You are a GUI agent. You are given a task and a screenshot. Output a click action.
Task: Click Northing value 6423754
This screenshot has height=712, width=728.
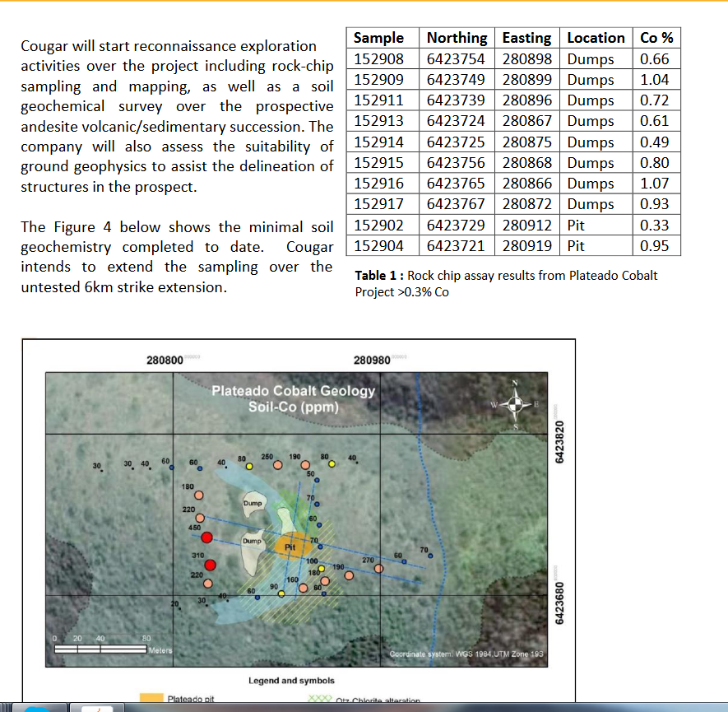(456, 59)
